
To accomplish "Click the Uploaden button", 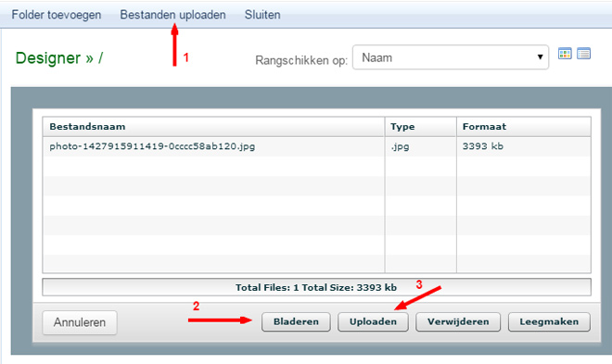I will 373,321.
